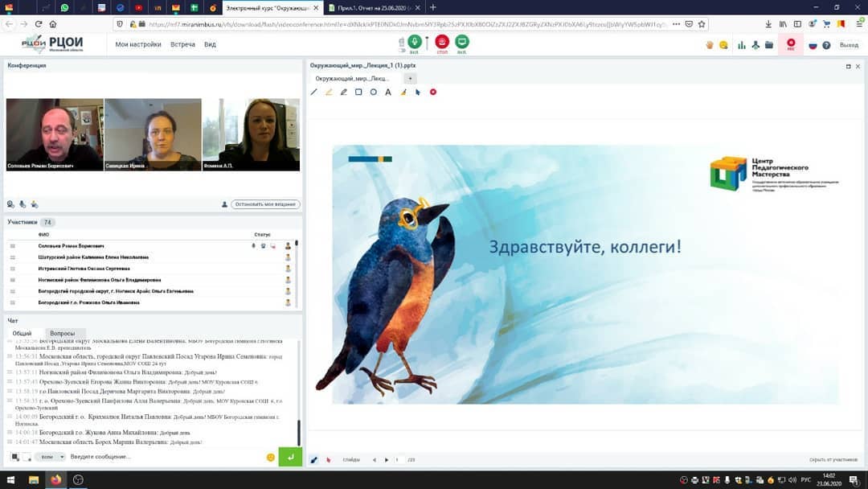The image size is (868, 489).
Task: Select the rectangle shape tool
Action: point(358,92)
